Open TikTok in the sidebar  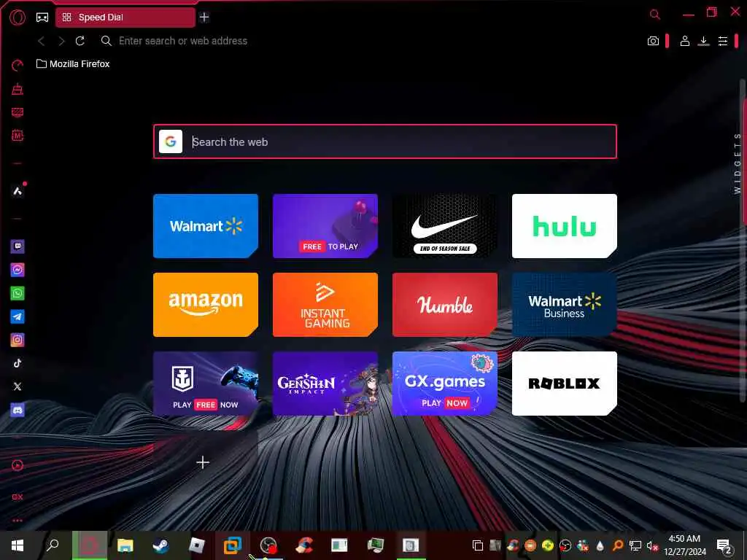tap(18, 363)
